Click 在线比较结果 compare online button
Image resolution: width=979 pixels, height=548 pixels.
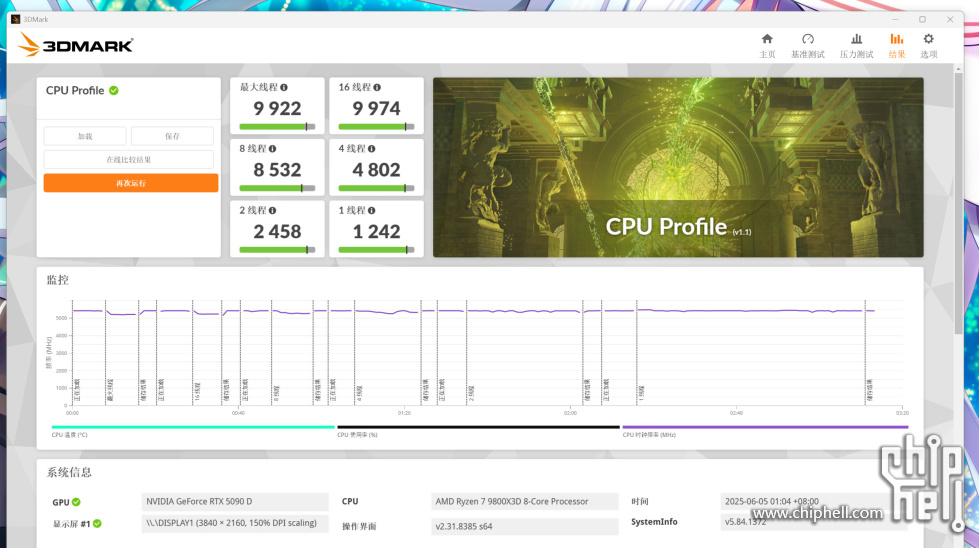coord(129,160)
